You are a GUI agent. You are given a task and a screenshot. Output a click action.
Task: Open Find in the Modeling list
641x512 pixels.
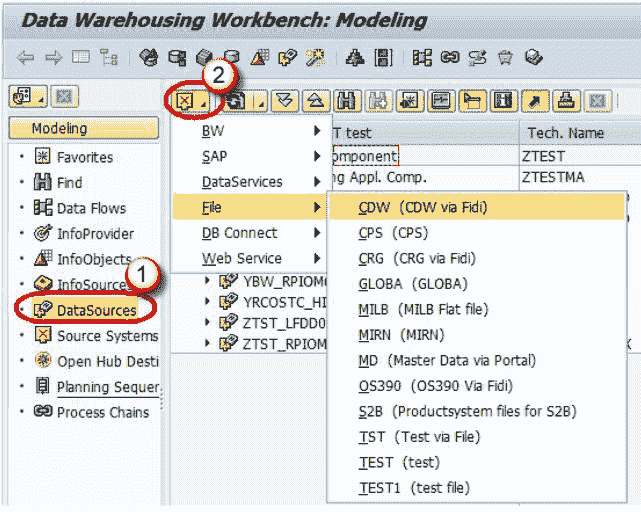click(x=69, y=182)
